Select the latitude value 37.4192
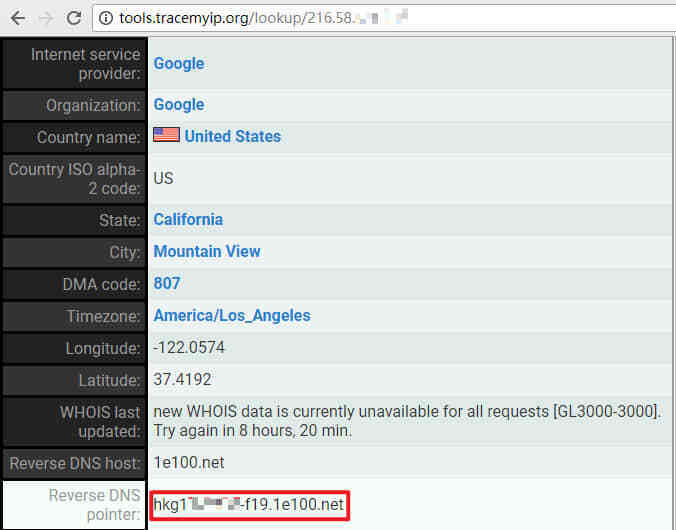This screenshot has height=530, width=676. coord(182,379)
